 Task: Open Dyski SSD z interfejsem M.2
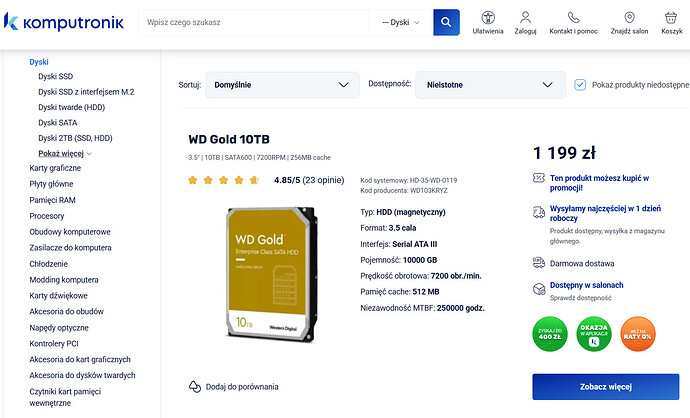point(86,92)
